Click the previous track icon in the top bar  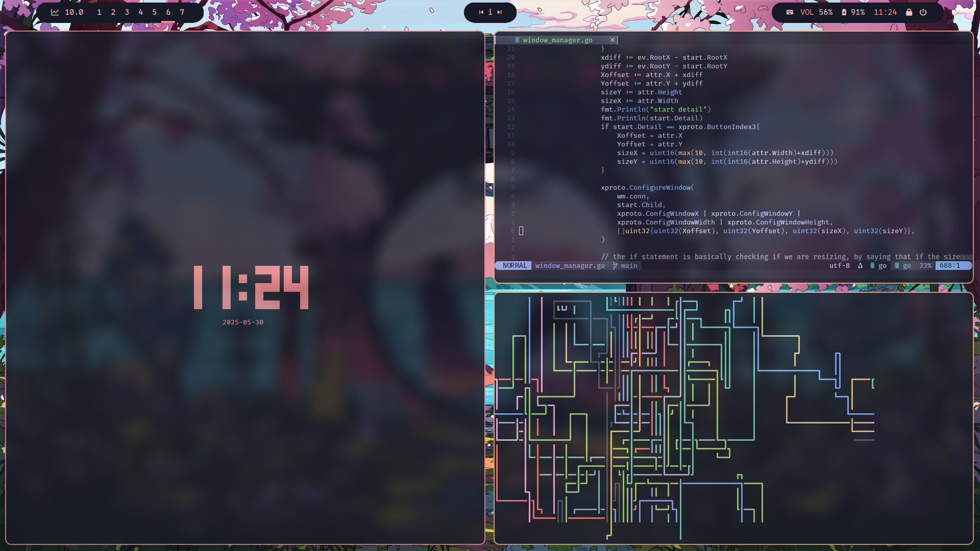[x=481, y=12]
